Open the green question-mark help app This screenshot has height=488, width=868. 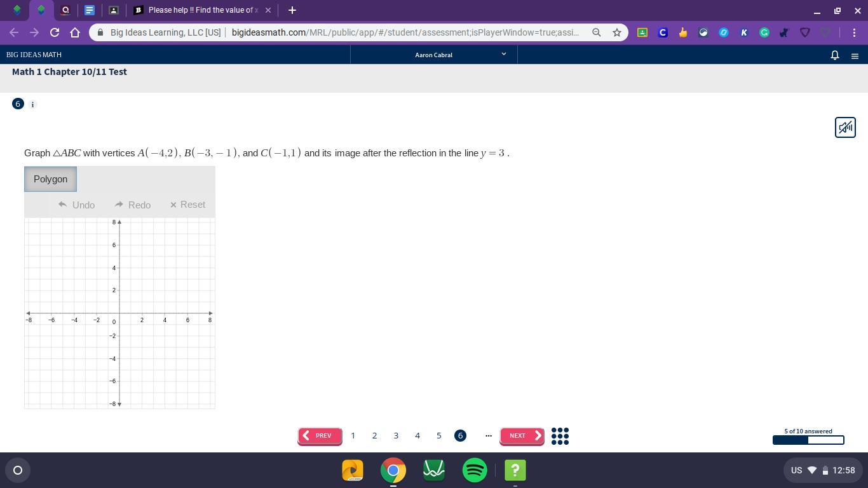(515, 470)
